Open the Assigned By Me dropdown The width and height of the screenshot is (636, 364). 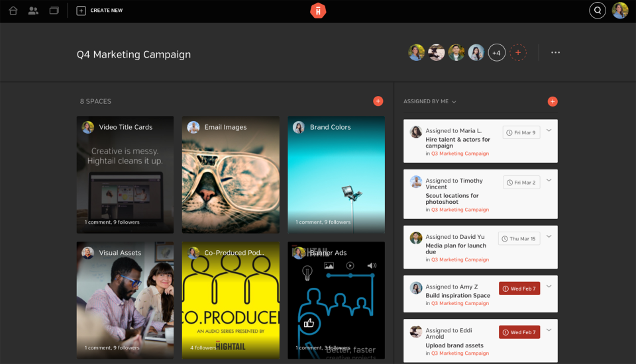(x=429, y=101)
